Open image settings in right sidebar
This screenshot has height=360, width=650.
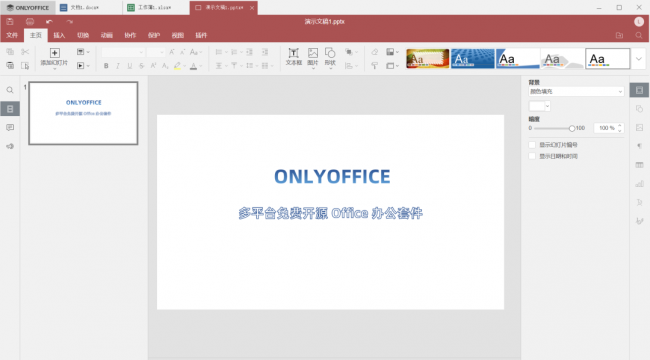click(x=639, y=127)
